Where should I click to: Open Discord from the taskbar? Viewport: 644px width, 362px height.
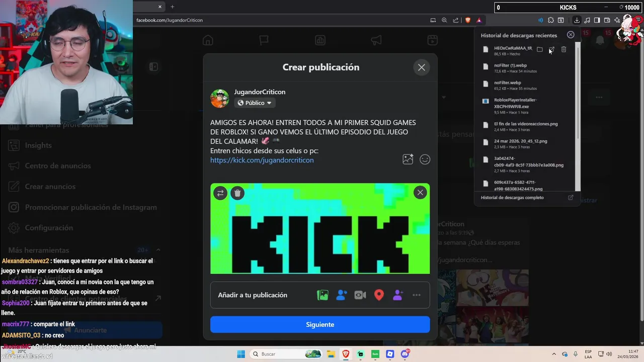click(x=405, y=354)
